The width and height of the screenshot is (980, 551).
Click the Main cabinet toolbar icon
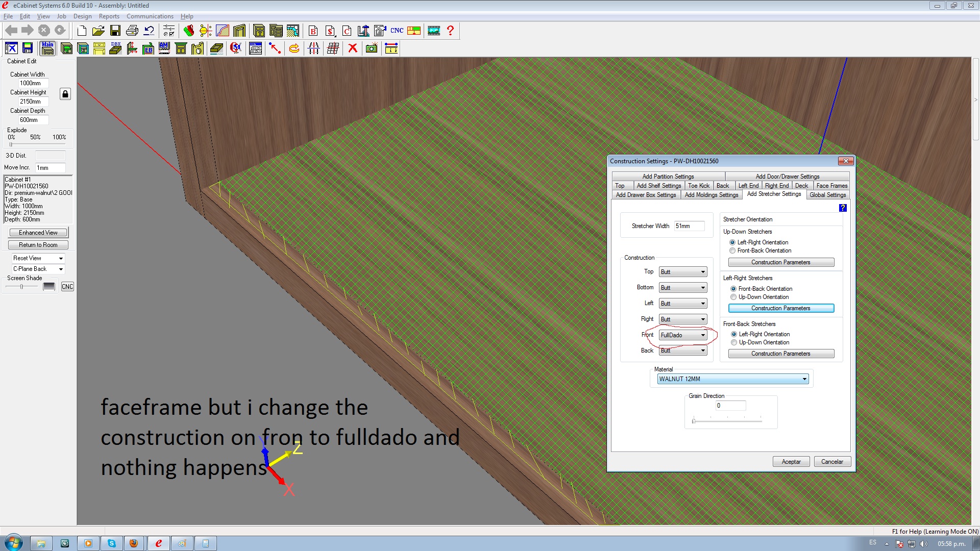point(47,48)
